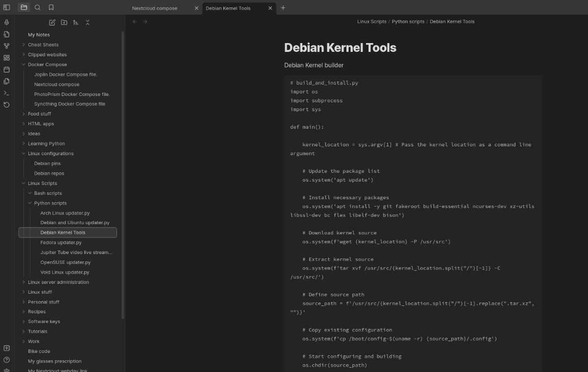588x372 pixels.
Task: Click the sort notes icon above the tree
Action: (x=75, y=22)
